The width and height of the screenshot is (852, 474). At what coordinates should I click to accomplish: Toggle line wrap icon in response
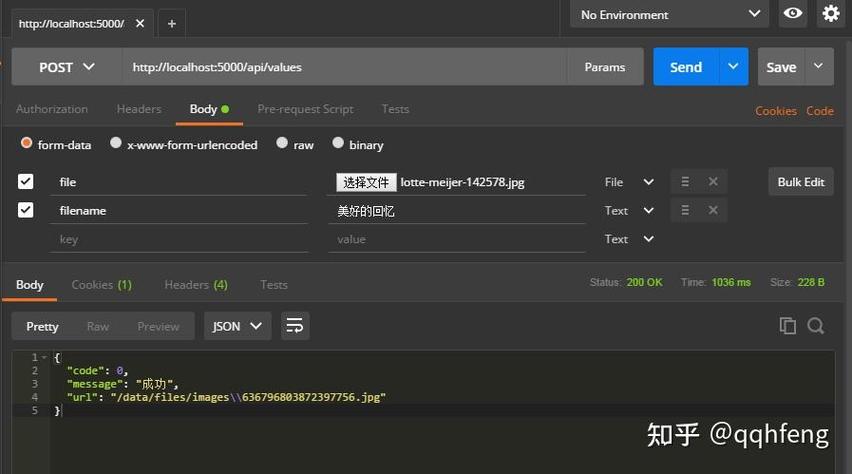(x=295, y=326)
